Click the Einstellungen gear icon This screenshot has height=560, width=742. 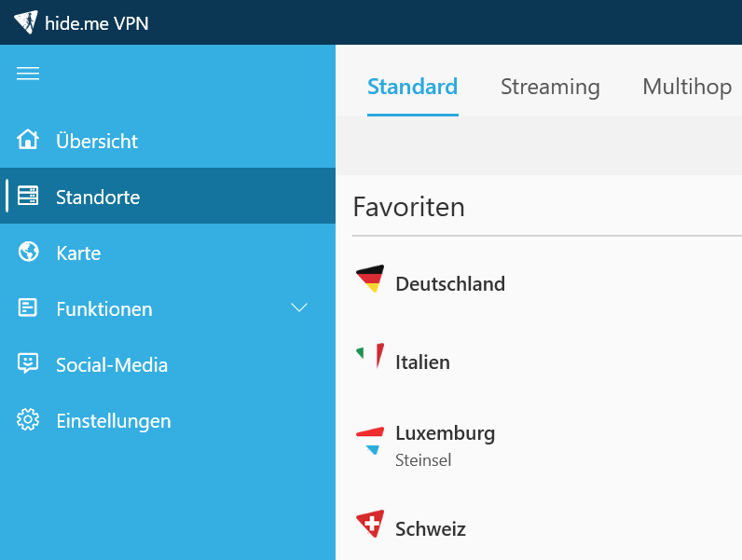point(28,419)
